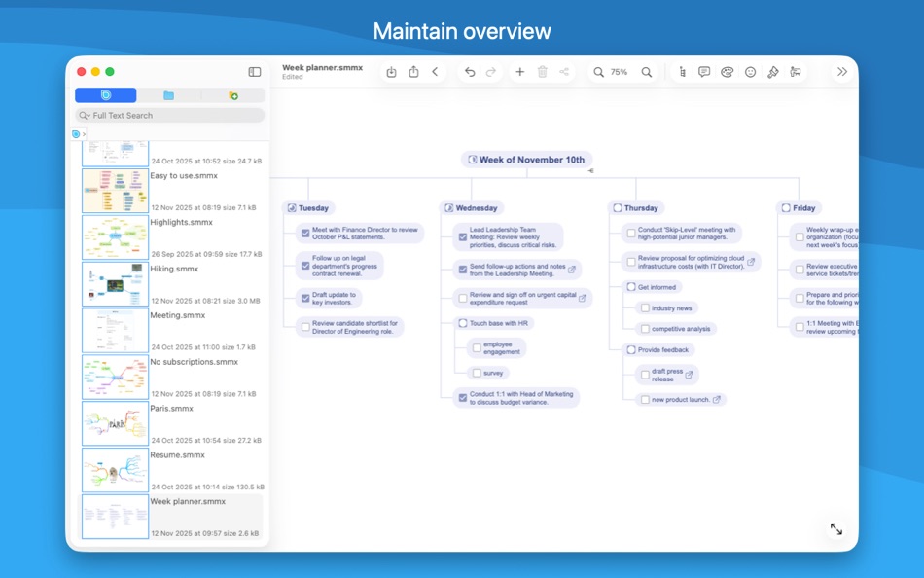This screenshot has height=578, width=924.
Task: Undo the last edit
Action: [471, 71]
